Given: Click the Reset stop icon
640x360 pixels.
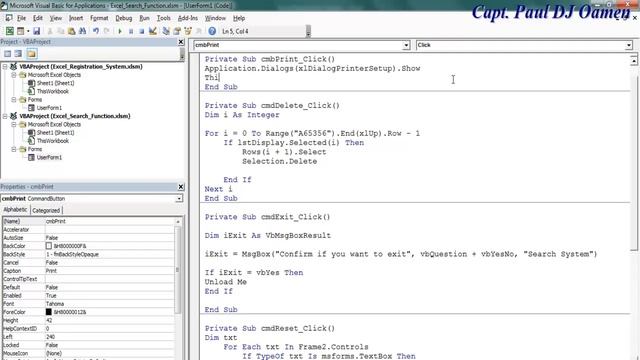Looking at the screenshot, I should (x=141, y=31).
